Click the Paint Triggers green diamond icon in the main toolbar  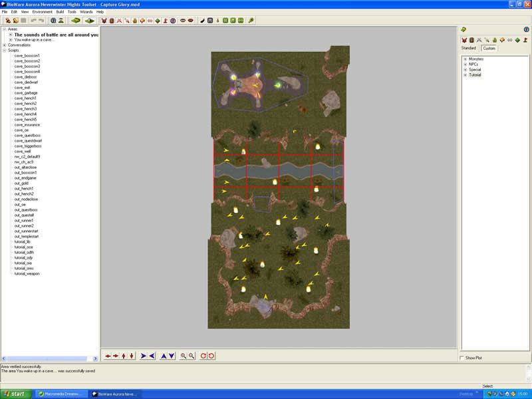(158, 21)
